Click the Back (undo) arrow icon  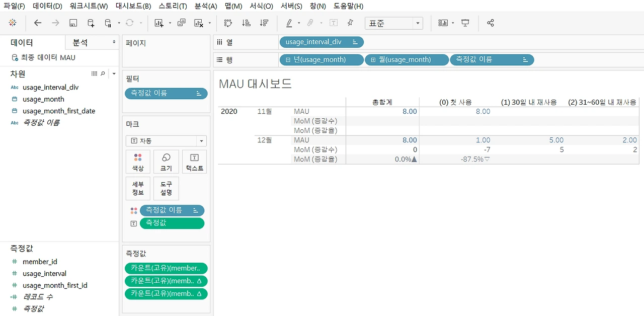pyautogui.click(x=38, y=23)
